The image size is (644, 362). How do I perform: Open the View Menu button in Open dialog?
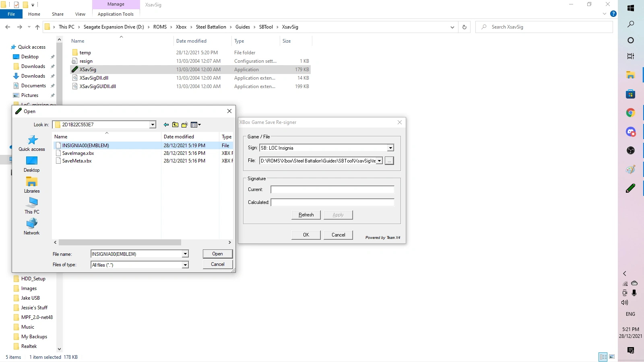[196, 125]
